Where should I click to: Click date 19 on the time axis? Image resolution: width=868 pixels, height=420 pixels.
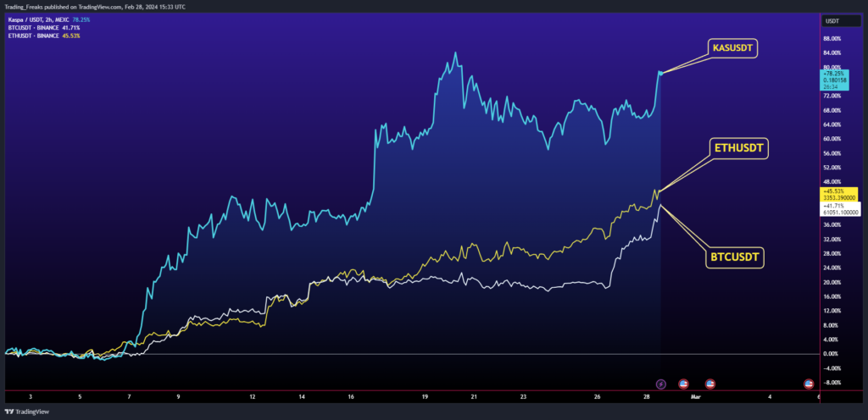click(425, 395)
